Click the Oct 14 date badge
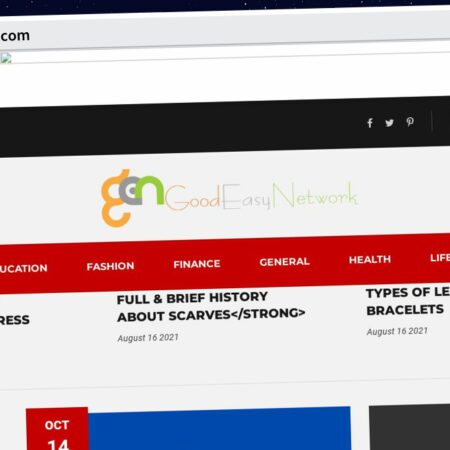450x450 pixels. 57,429
